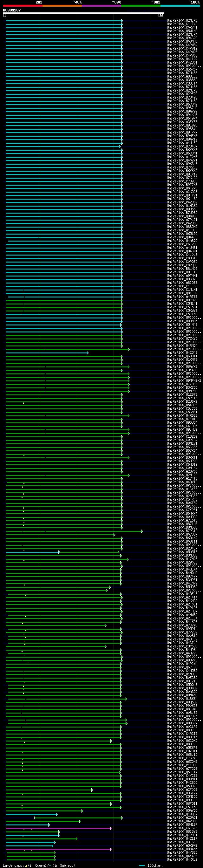Select the hit UniRef100_Q9NPH2-2
This screenshot has width=203, height=868.
point(184,381)
